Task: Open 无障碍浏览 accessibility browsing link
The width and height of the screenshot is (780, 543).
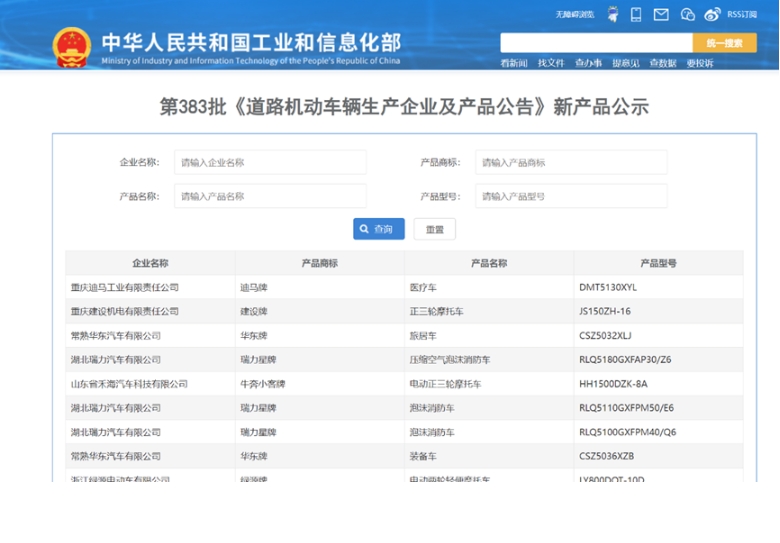Action: [x=575, y=14]
